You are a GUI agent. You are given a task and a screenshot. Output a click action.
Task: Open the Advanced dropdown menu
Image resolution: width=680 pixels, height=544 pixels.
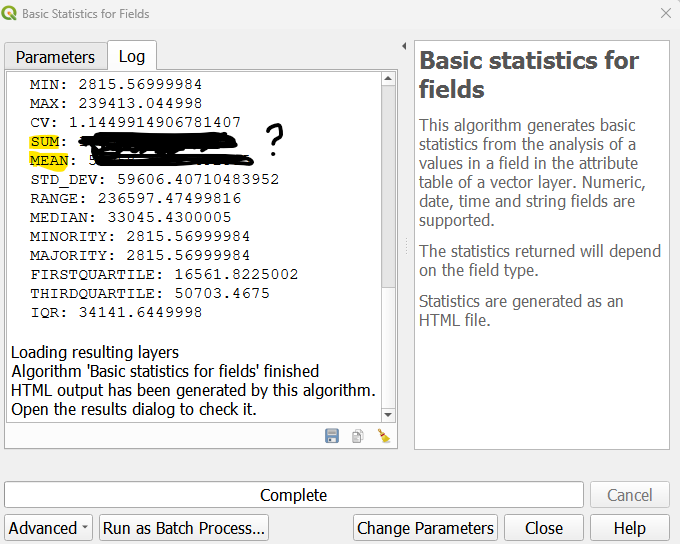coord(49,528)
